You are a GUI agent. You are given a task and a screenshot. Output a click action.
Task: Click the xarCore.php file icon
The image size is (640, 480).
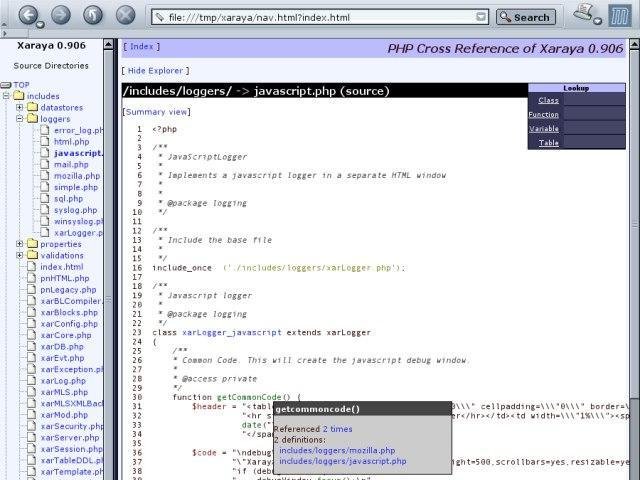[31, 335]
